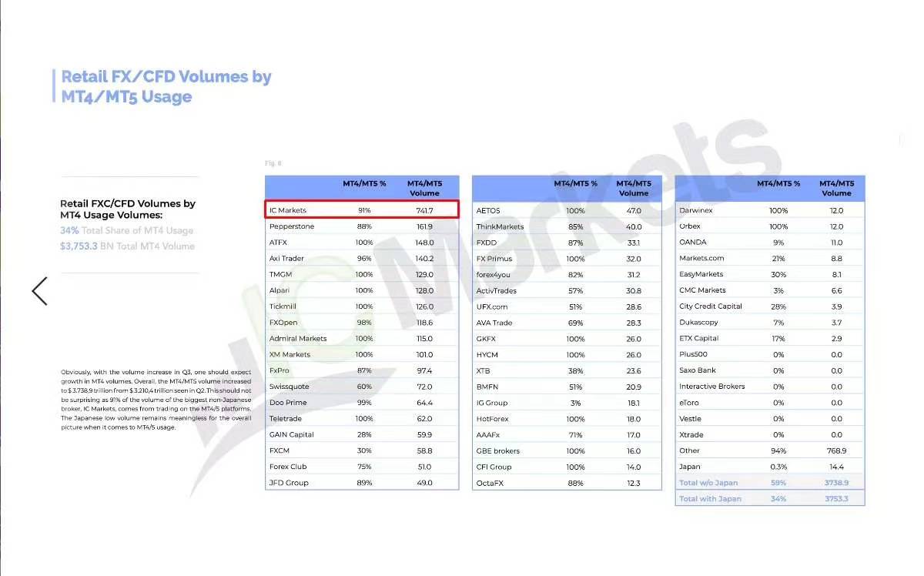Viewport: 924px width, 576px height.
Task: Click JFD Group's volume 49.0
Action: tap(425, 483)
